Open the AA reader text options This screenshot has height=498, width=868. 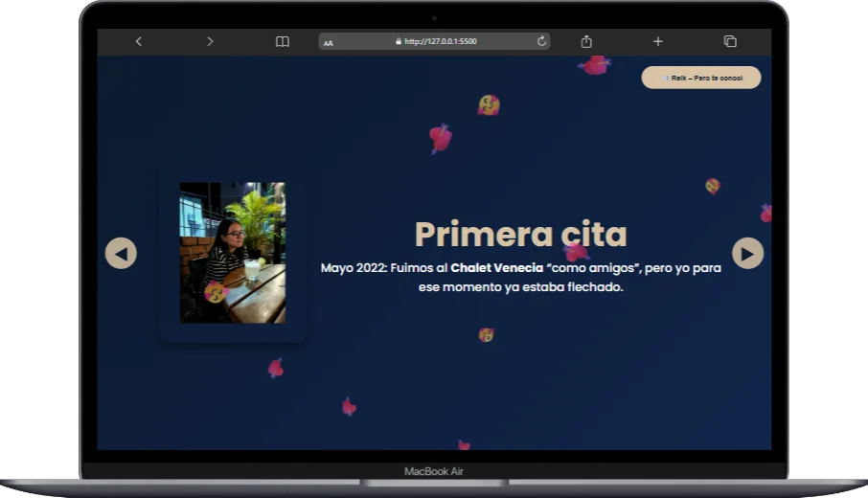pos(329,42)
